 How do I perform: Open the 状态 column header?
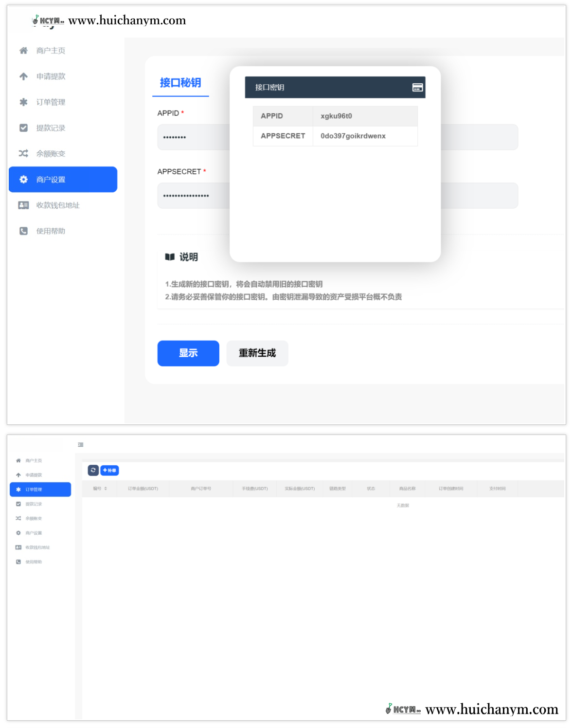[x=371, y=489]
